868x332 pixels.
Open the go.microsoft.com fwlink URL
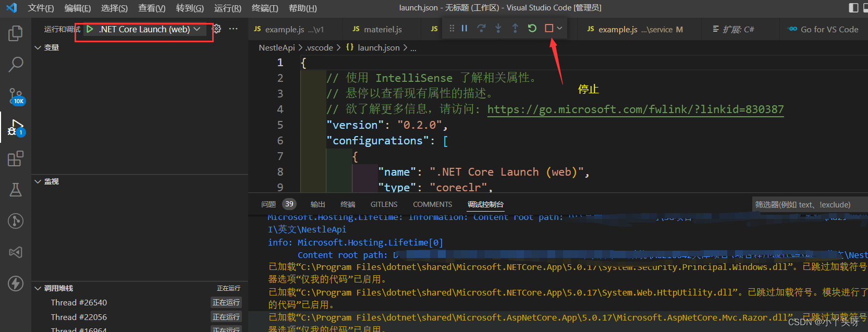(x=635, y=109)
